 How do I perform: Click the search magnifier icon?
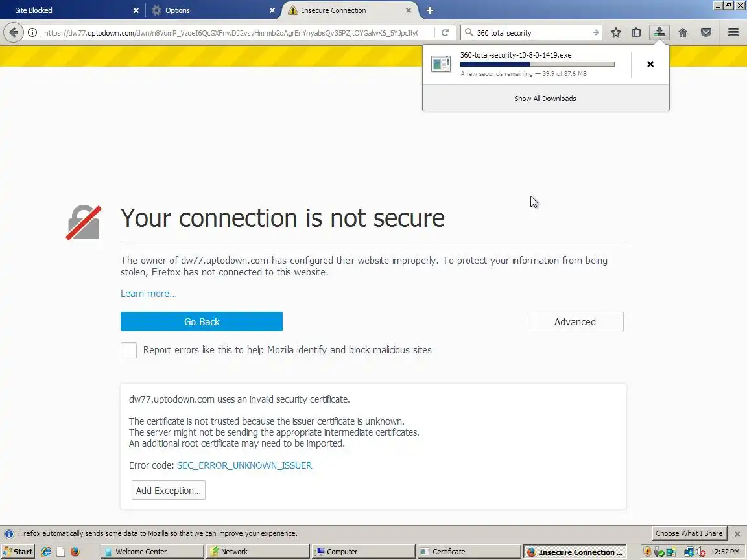click(469, 32)
